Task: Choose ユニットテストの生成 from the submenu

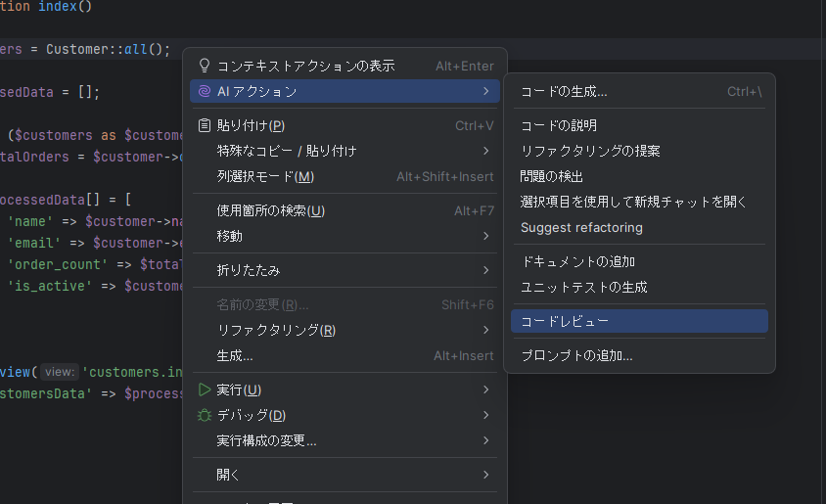Action: 583,287
